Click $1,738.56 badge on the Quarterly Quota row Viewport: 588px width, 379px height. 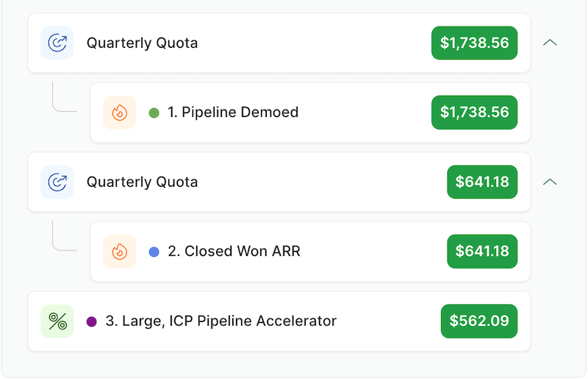(x=474, y=43)
